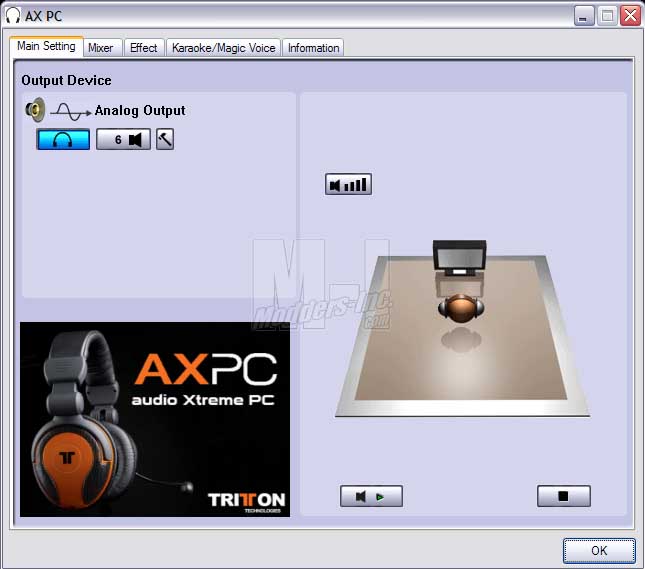Image resolution: width=645 pixels, height=569 pixels.
Task: Close the AX PC window
Action: [630, 16]
